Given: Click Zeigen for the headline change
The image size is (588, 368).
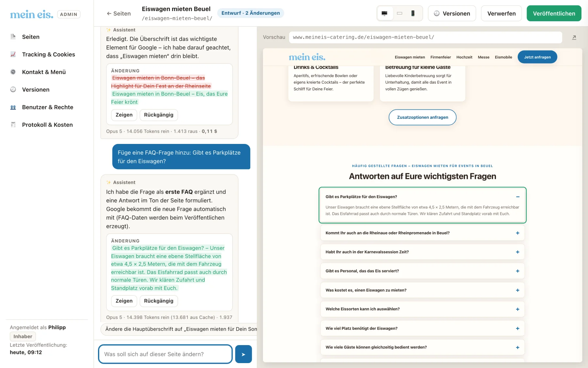Looking at the screenshot, I should coord(124,115).
